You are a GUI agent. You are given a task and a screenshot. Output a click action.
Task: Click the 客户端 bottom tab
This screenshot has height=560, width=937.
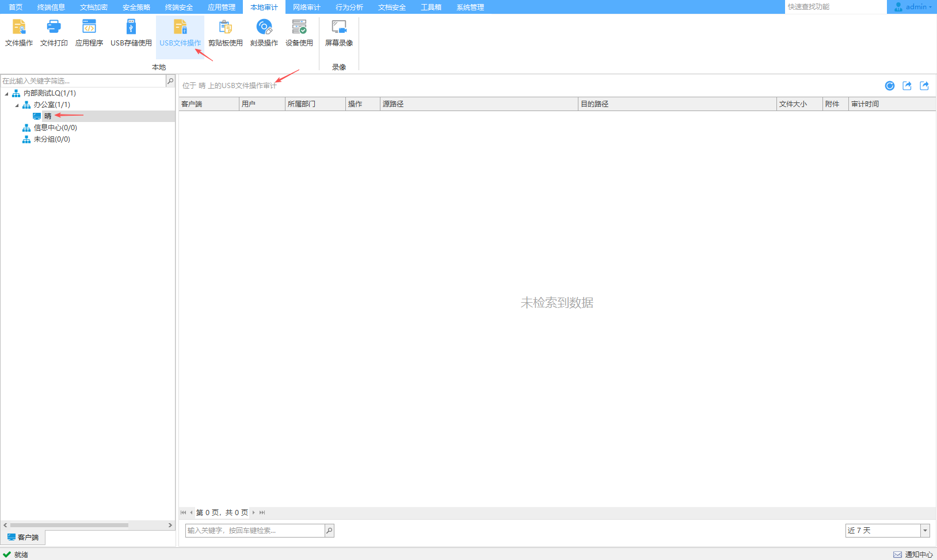[24, 538]
